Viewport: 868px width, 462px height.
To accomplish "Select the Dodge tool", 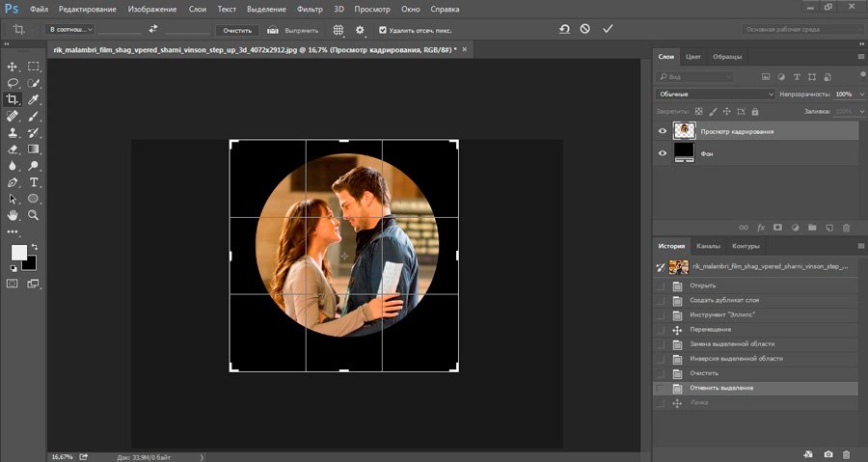I will [x=33, y=166].
